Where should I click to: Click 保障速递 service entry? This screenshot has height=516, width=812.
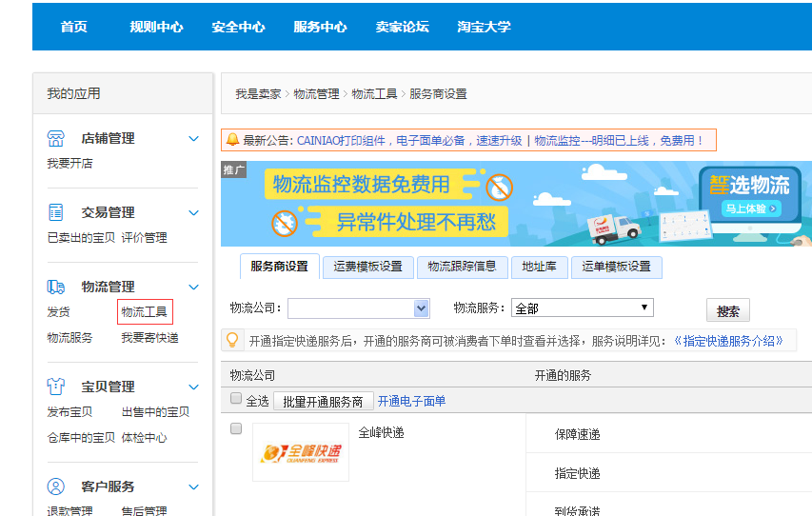click(578, 434)
